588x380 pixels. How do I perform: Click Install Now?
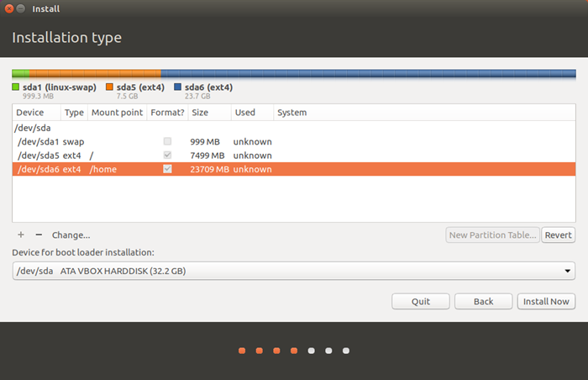point(546,302)
